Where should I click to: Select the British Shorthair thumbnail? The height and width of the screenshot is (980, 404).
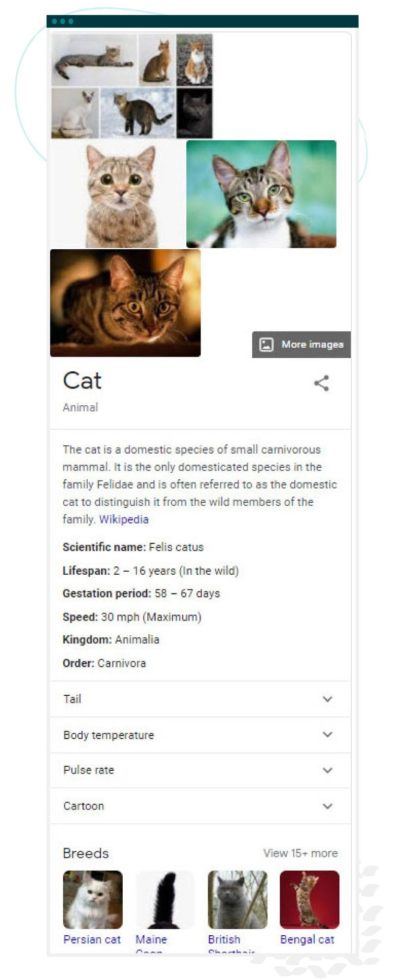click(x=237, y=900)
